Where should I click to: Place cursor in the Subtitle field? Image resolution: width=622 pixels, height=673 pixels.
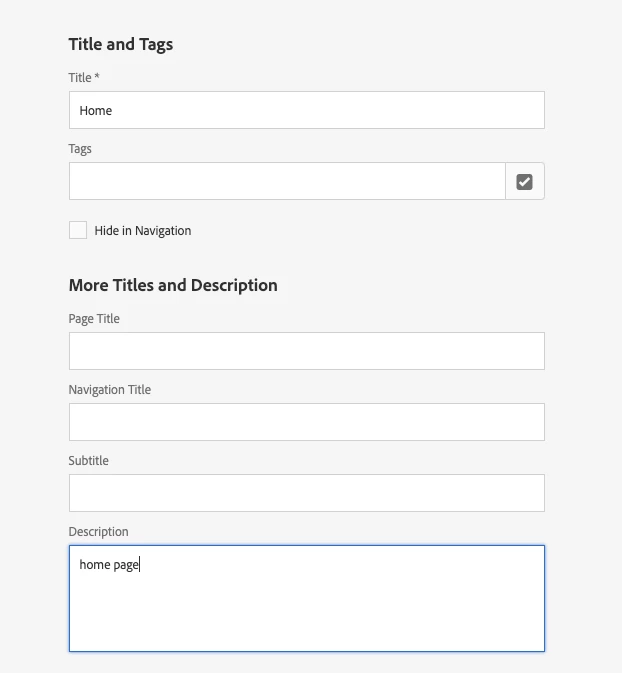coord(306,493)
